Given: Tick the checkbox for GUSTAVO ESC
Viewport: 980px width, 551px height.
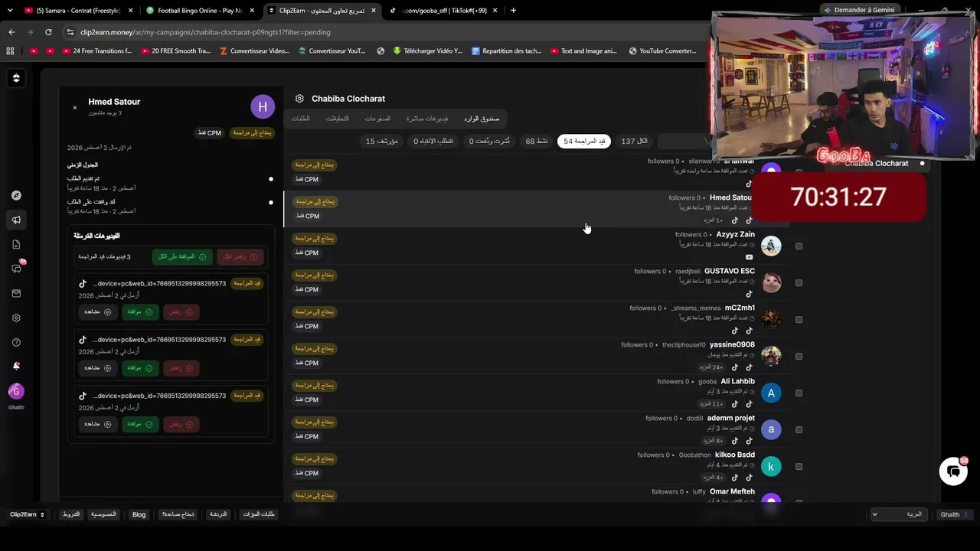Looking at the screenshot, I should [799, 283].
